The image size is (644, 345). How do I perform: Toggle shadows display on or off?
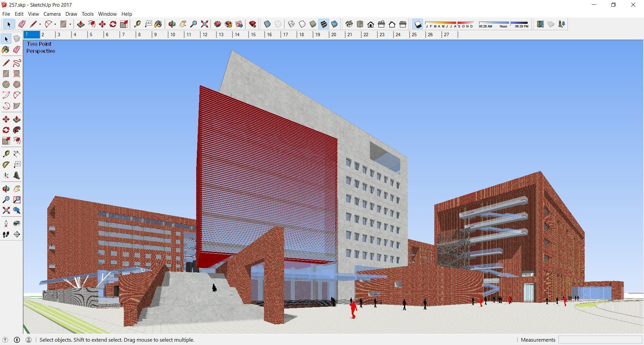coord(418,24)
